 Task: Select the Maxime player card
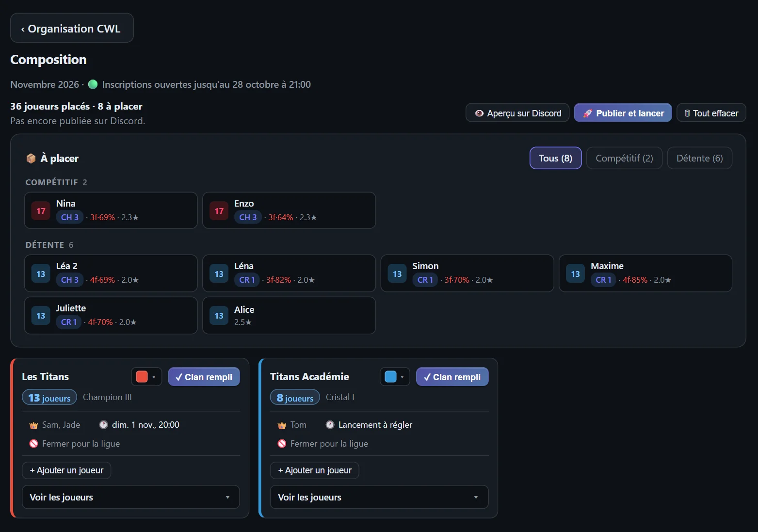[x=645, y=274]
